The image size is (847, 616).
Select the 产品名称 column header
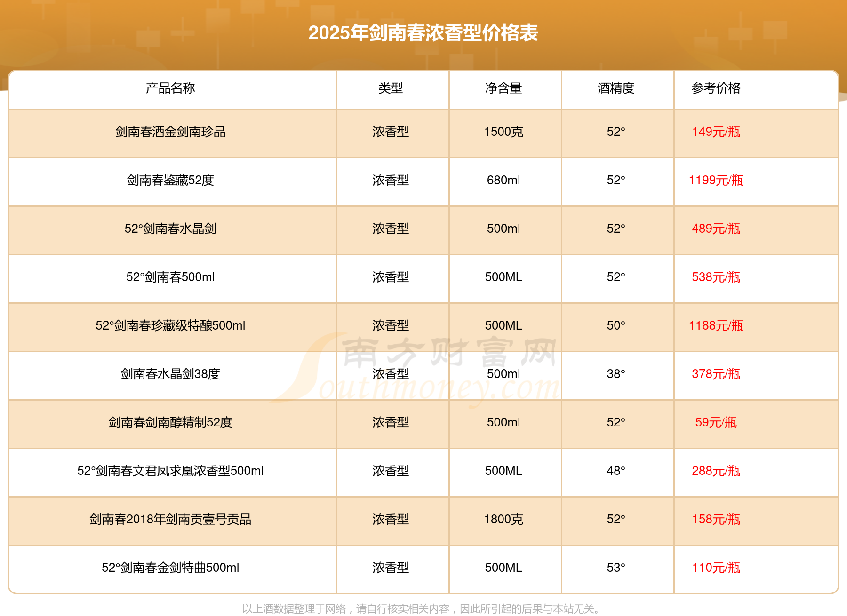pyautogui.click(x=170, y=88)
